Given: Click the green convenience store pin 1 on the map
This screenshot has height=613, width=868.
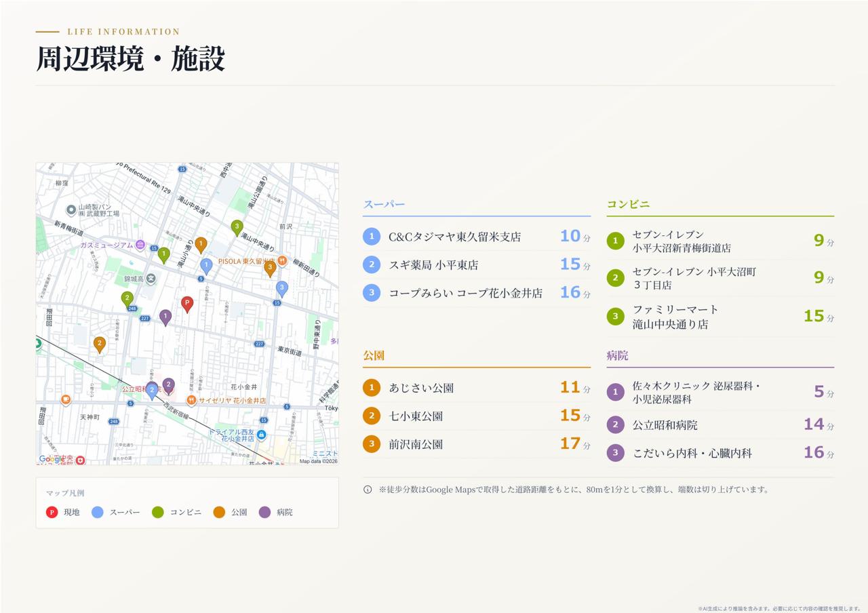Looking at the screenshot, I should click(163, 256).
